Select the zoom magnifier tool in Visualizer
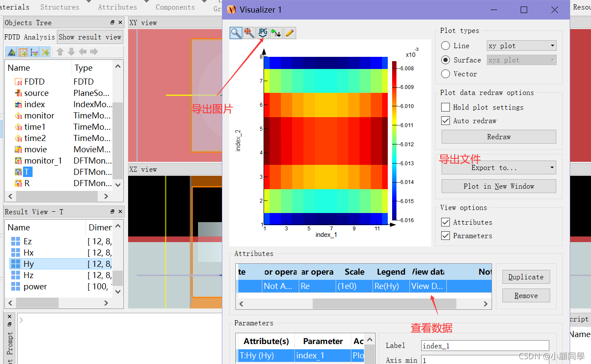Viewport: 591px width, 364px height. 236,33
